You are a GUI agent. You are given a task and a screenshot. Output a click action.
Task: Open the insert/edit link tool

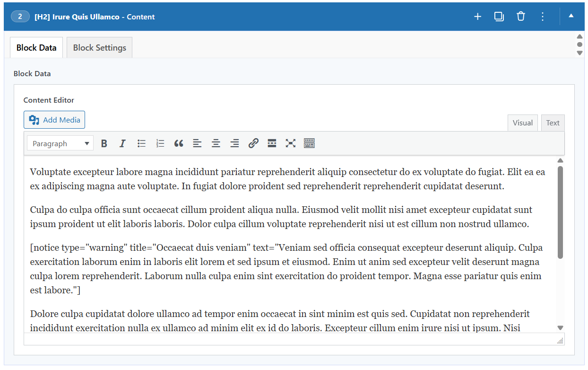click(253, 143)
